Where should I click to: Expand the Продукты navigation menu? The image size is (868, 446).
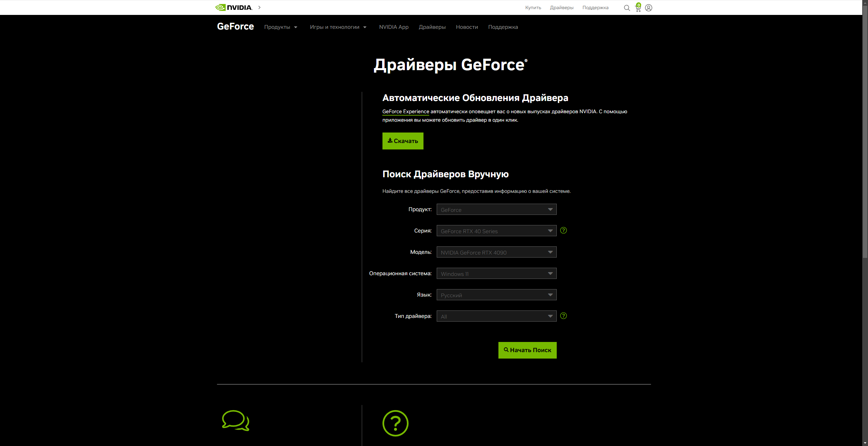point(281,27)
